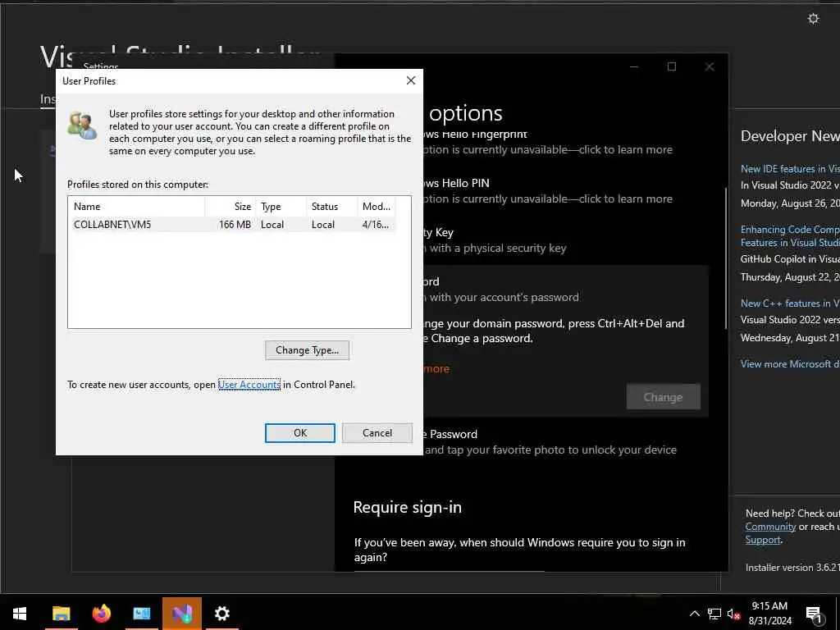Cancel the User Profiles dialog
Image resolution: width=840 pixels, height=630 pixels.
pyautogui.click(x=377, y=433)
